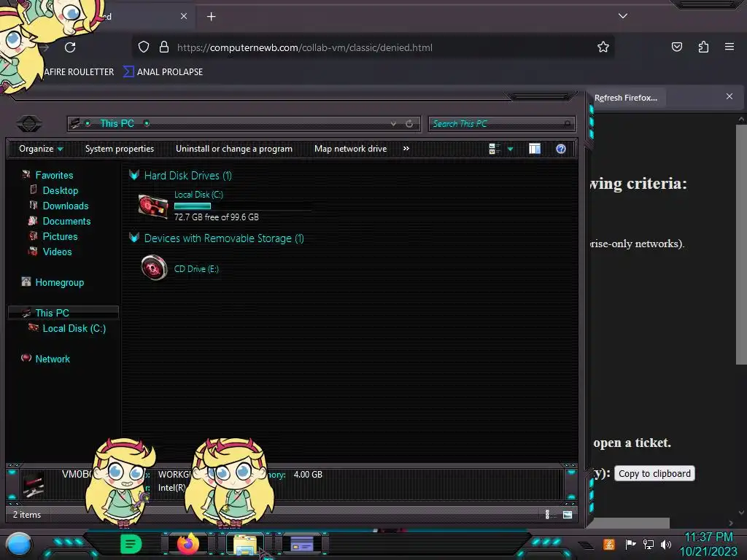Screen dimensions: 747x560
Task: Select Local Disk (C:) drive icon
Action: (153, 206)
